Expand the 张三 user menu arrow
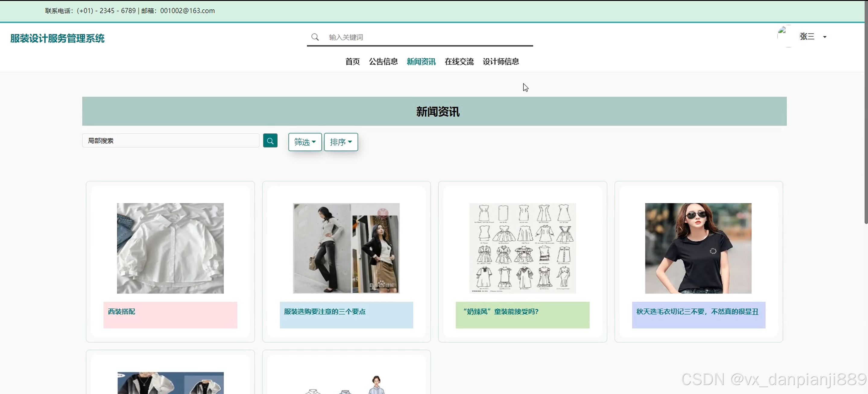Viewport: 868px width, 394px height. coord(825,37)
